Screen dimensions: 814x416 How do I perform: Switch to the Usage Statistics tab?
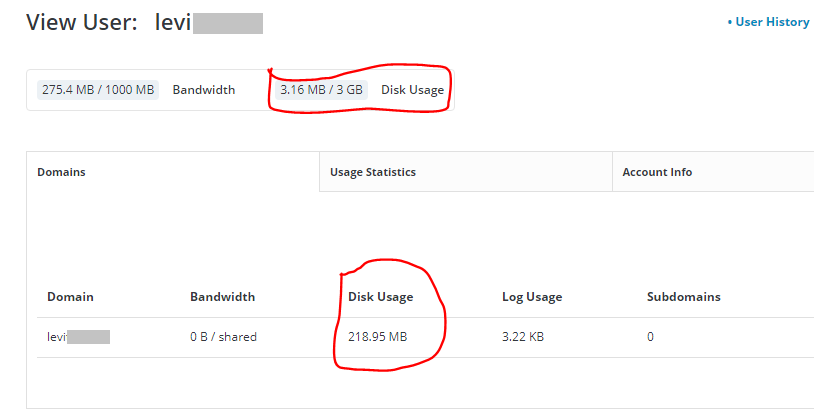372,172
